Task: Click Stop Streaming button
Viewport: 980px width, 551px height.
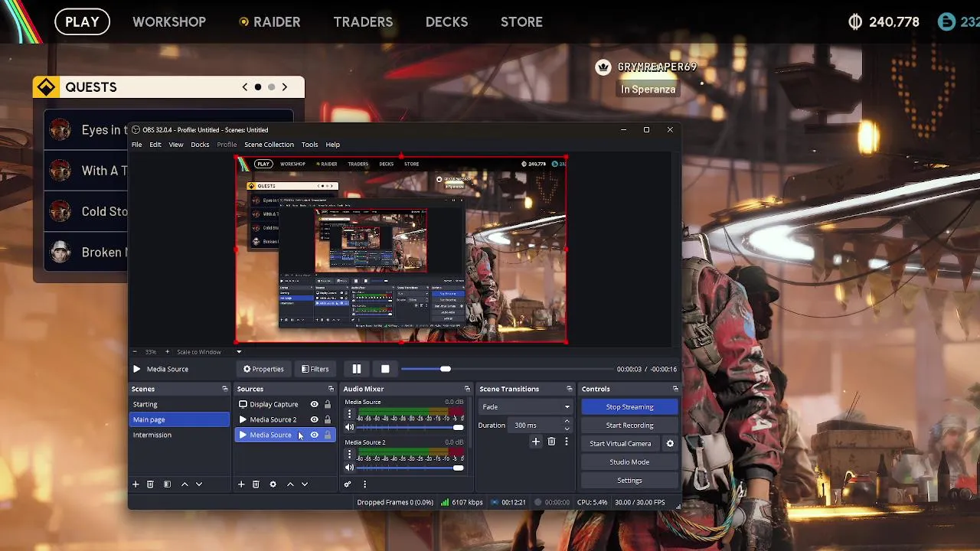Action: (x=629, y=407)
